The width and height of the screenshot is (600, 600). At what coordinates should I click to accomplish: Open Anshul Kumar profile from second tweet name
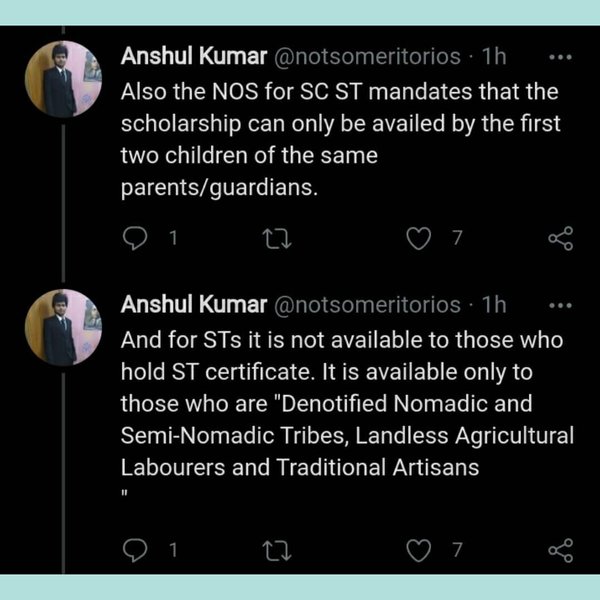pyautogui.click(x=193, y=304)
